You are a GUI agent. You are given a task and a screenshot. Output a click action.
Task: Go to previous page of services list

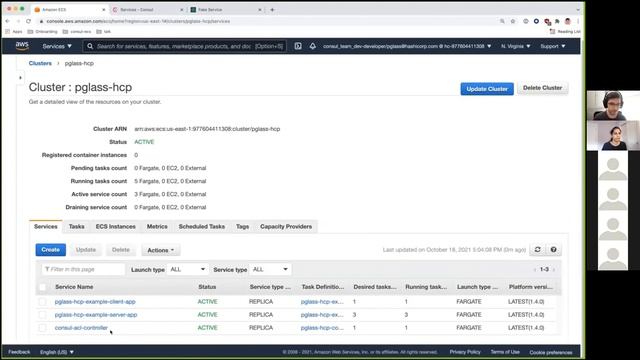pos(535,269)
